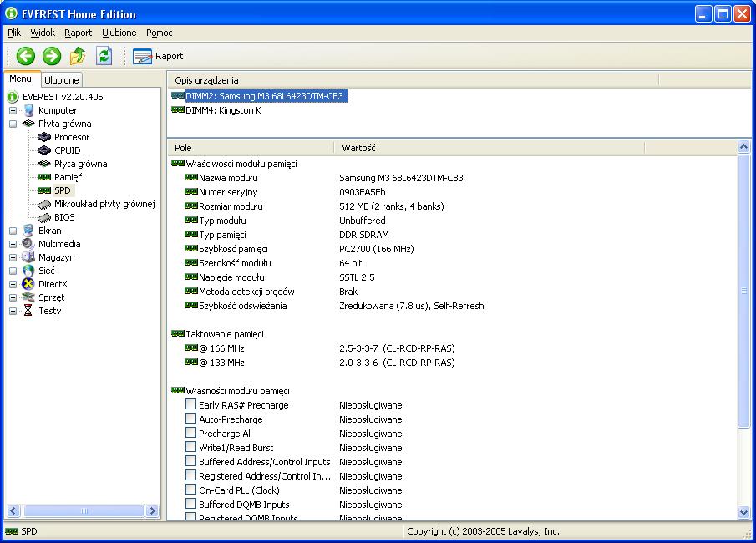Toggle the Early RAS# Precharge checkbox

click(x=191, y=405)
